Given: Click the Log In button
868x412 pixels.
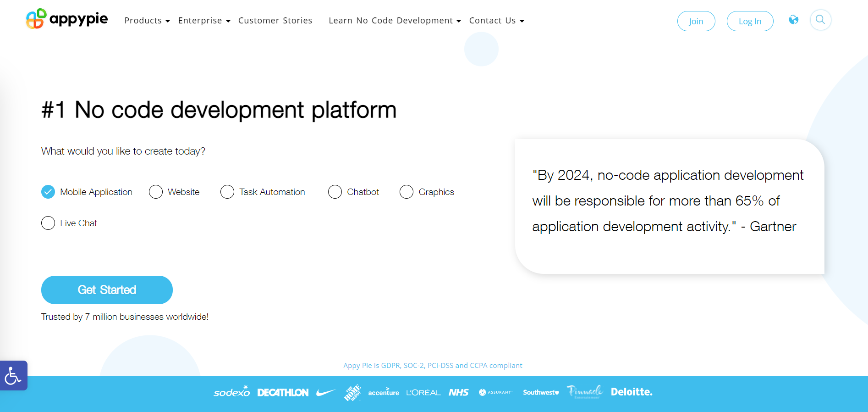Looking at the screenshot, I should point(750,21).
